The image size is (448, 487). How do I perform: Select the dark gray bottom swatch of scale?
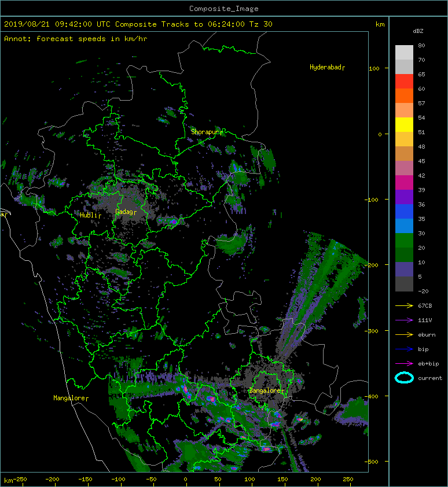point(404,284)
